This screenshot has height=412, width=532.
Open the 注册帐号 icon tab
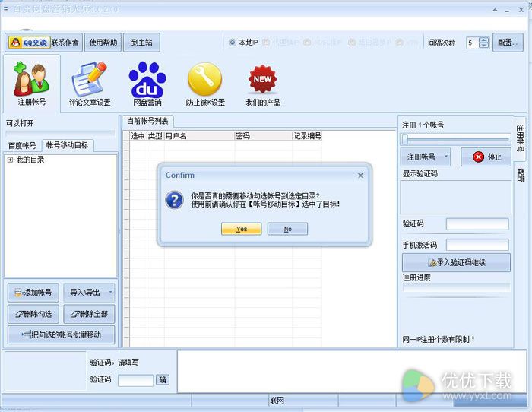pyautogui.click(x=32, y=84)
